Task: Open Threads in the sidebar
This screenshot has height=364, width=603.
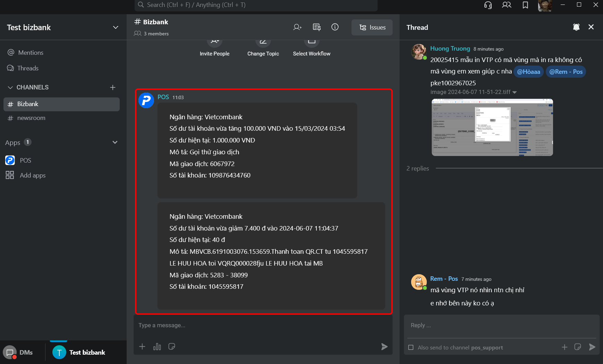Action: pos(28,68)
